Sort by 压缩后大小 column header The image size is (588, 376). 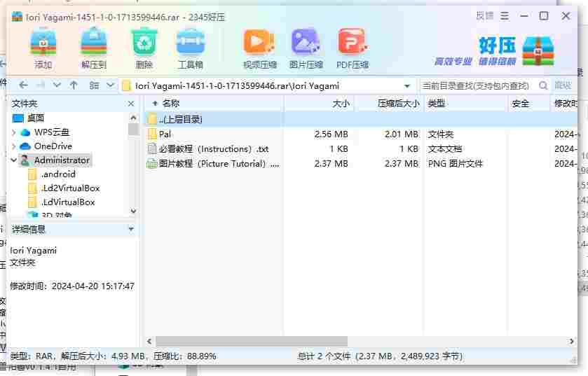[x=389, y=104]
